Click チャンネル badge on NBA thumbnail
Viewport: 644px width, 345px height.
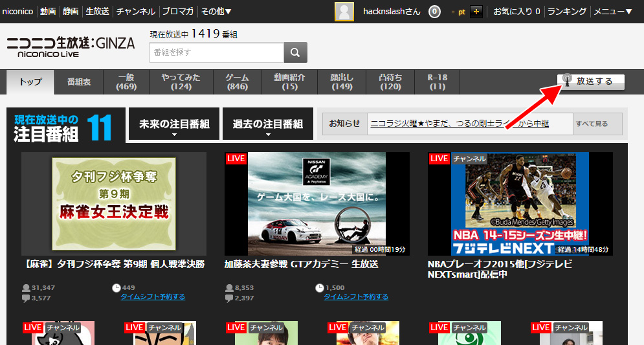469,159
